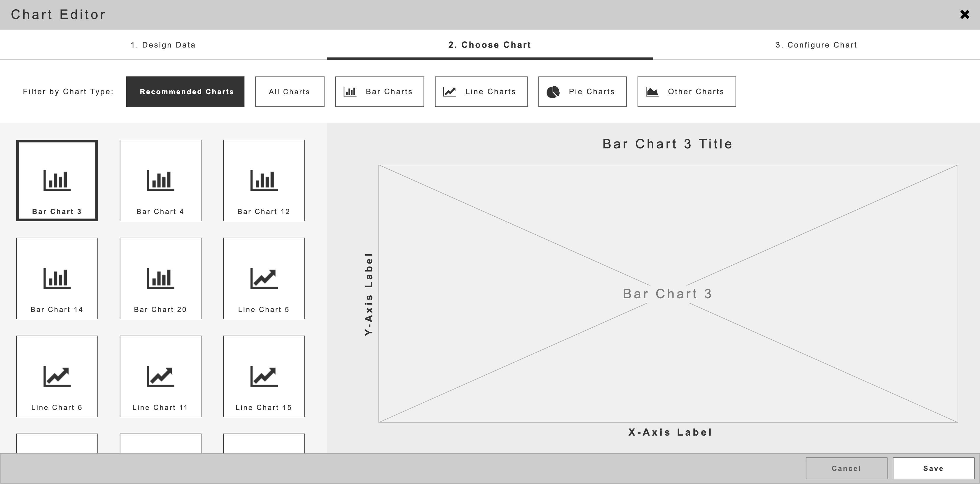The width and height of the screenshot is (980, 484).
Task: Choose the Bar Chart 12 bar icon
Action: coord(264,180)
